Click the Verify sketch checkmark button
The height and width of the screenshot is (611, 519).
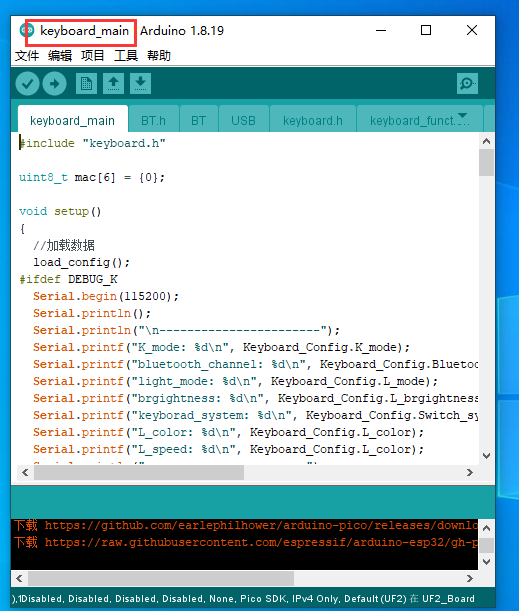pos(27,84)
